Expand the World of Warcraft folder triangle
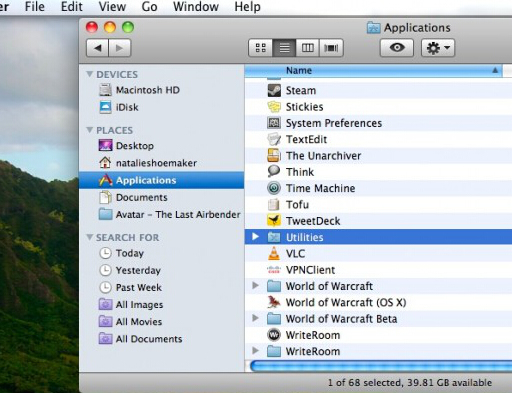This screenshot has height=393, width=512. [255, 286]
